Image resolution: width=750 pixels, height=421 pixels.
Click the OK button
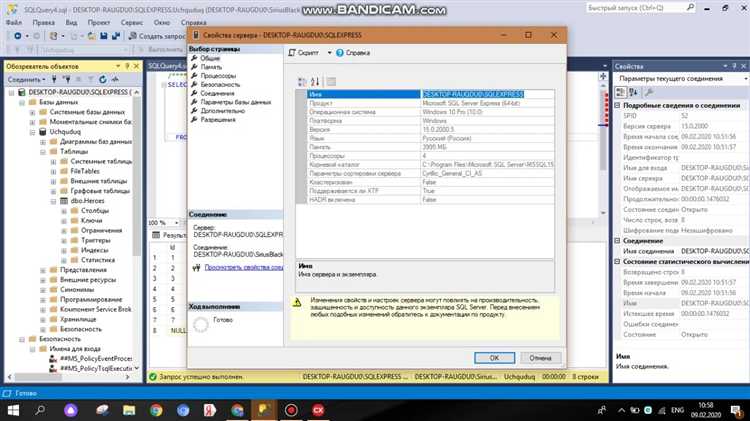coord(493,357)
